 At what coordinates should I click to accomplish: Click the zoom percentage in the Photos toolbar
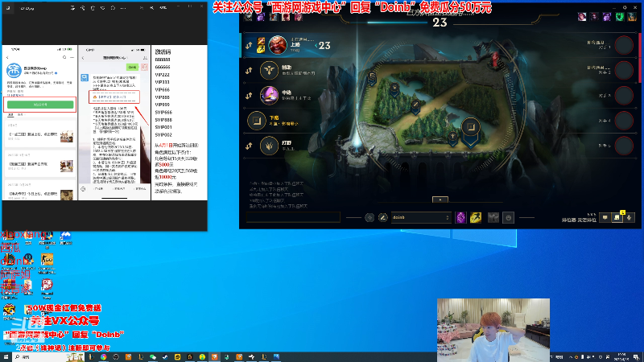[163, 8]
